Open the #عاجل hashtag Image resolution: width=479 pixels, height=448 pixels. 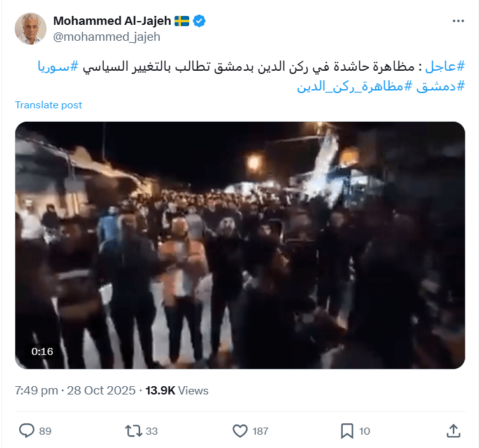pyautogui.click(x=445, y=66)
